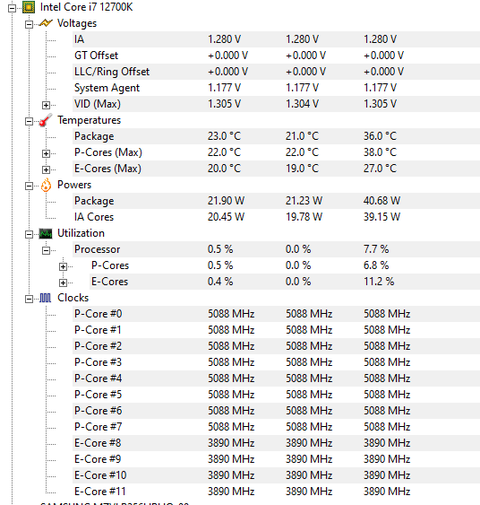Screen dimensions: 480x505
Task: Expand the P-Cores utilization entry
Action: (x=63, y=267)
